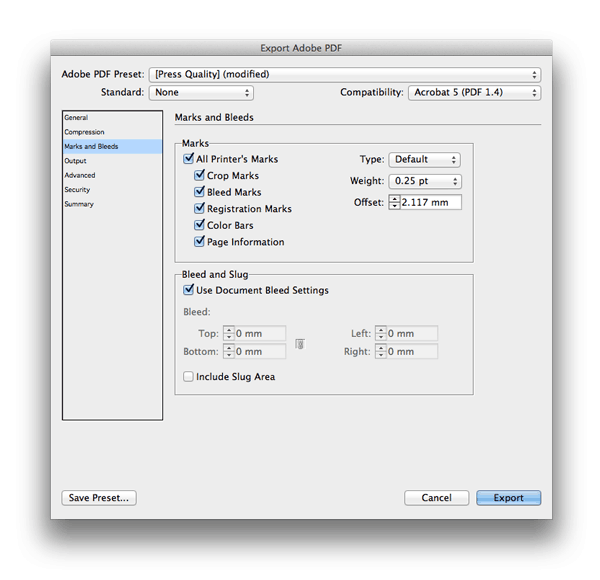Viewport: 600px width, 580px height.
Task: Click the Offset stepper arrows
Action: coord(395,202)
